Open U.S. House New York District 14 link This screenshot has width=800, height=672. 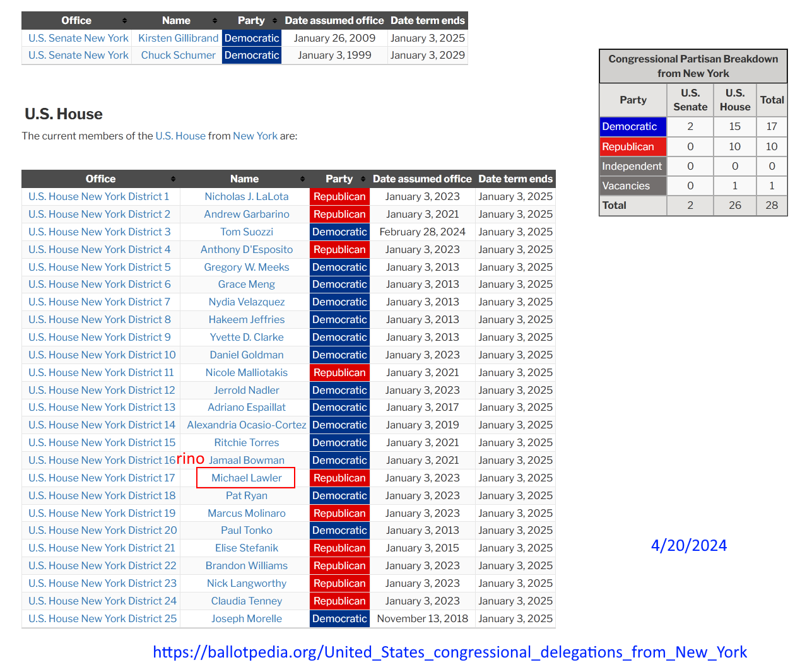(102, 425)
